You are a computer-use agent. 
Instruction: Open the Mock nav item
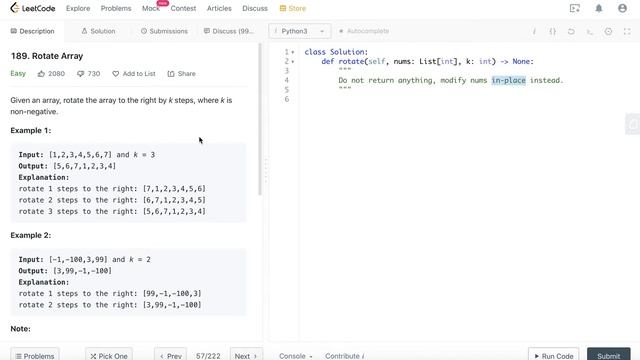point(151,8)
